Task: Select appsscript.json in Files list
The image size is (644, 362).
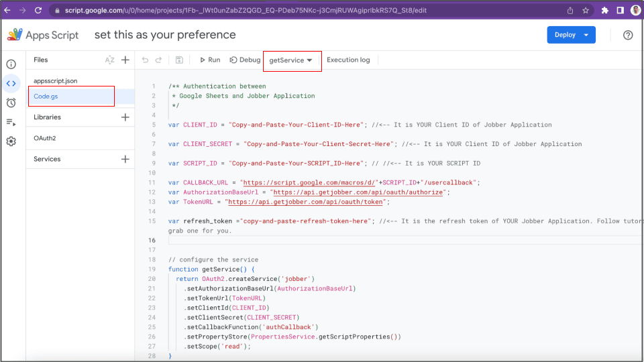Action: [56, 81]
